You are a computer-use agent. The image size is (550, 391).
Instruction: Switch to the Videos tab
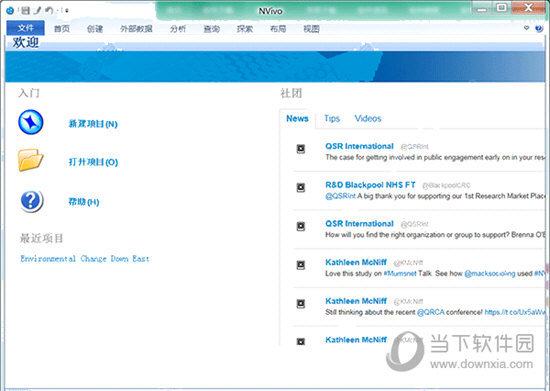pyautogui.click(x=368, y=119)
